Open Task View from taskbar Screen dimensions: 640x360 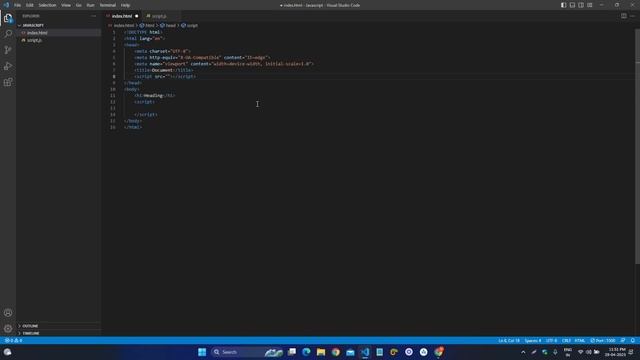292,352
